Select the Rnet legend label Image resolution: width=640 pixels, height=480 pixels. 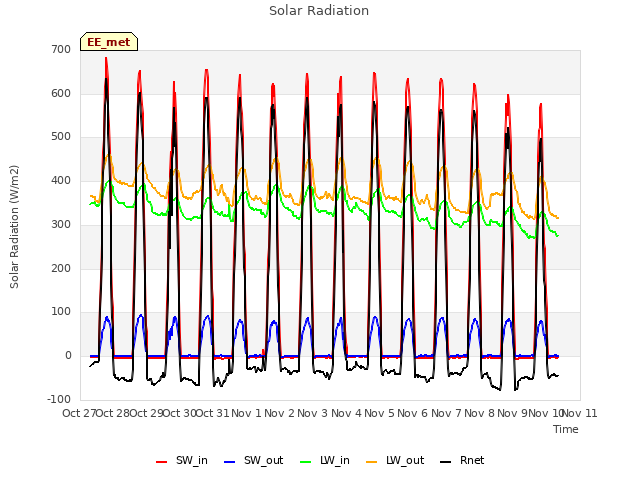tap(472, 460)
